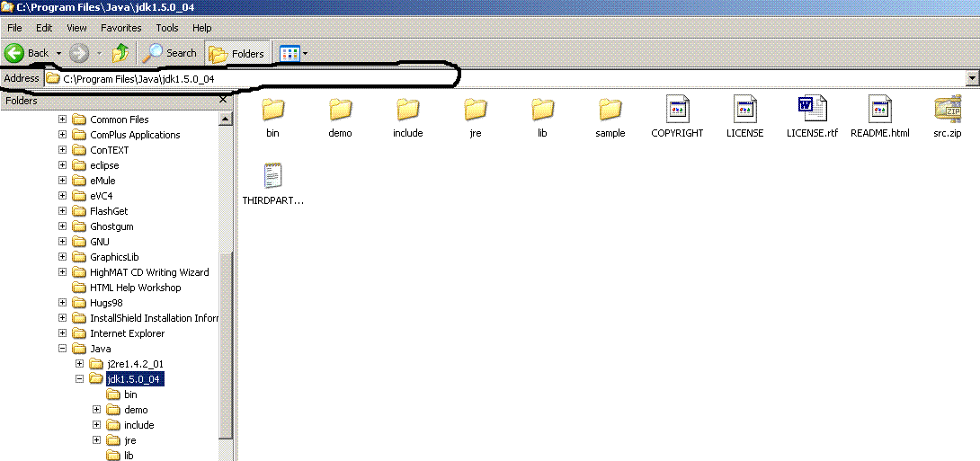Go back using the Back button
Viewport: 980px width, 461px height.
coord(27,53)
